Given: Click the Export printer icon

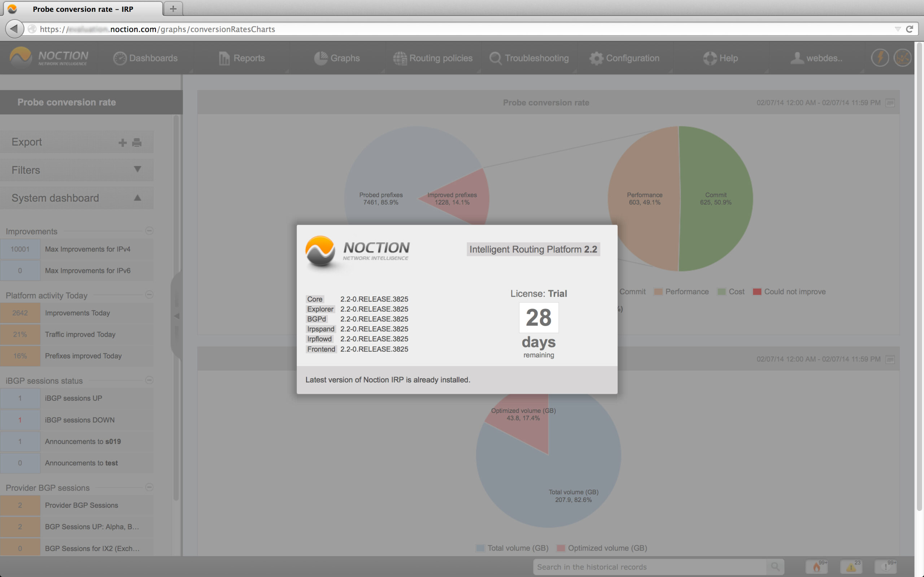Looking at the screenshot, I should (137, 142).
